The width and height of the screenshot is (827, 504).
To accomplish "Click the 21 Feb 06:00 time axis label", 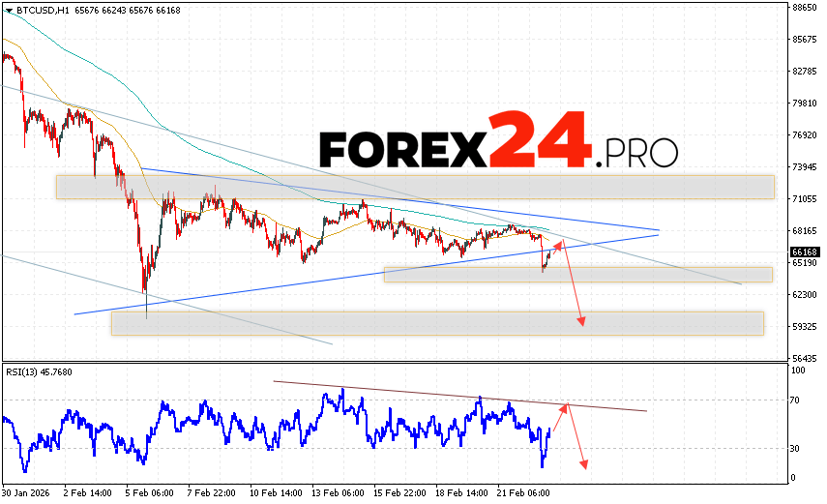I will [522, 492].
